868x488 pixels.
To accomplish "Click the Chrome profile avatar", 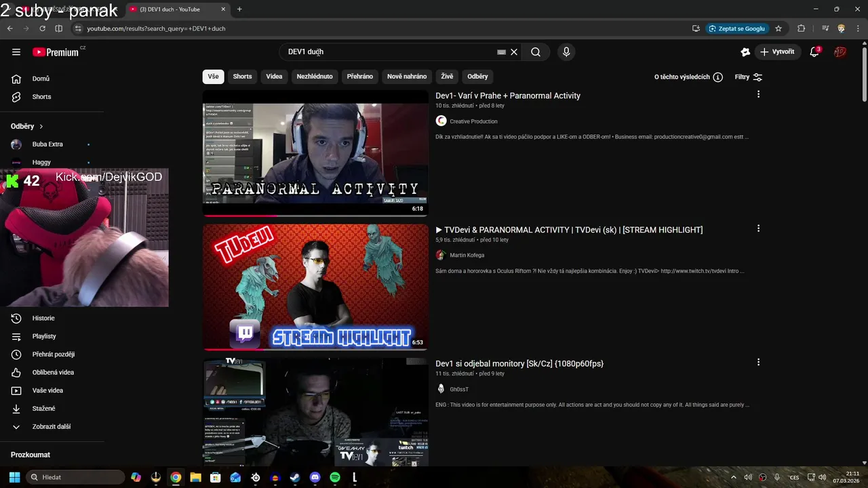I will [842, 28].
